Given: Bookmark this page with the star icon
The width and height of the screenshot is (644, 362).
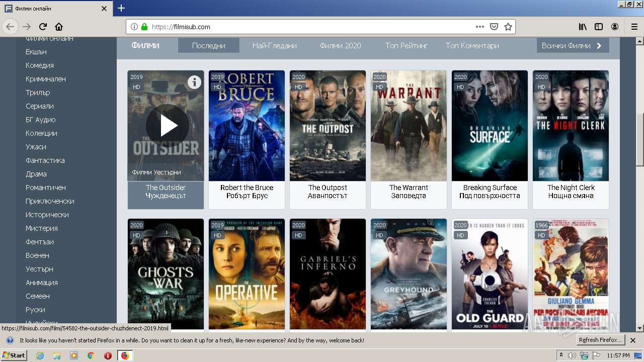Looking at the screenshot, I should (508, 27).
